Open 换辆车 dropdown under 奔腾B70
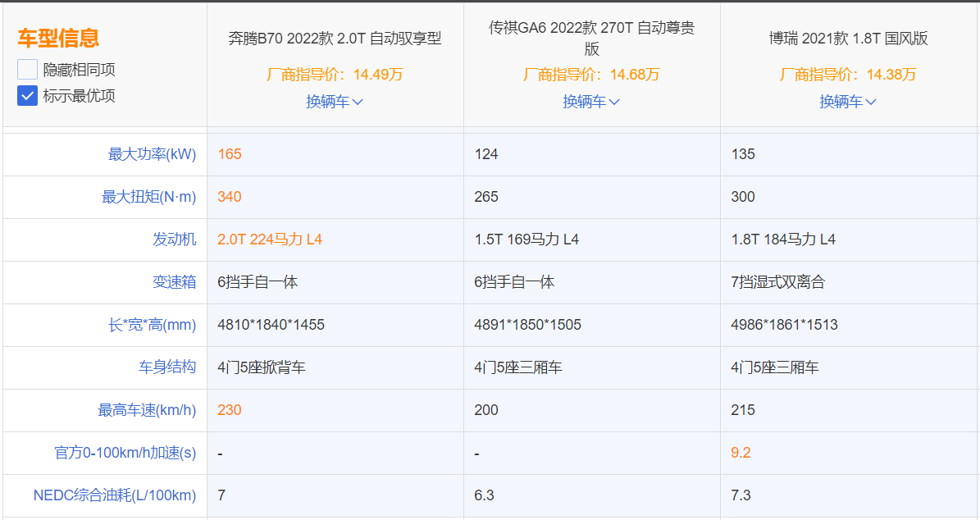 pyautogui.click(x=335, y=101)
